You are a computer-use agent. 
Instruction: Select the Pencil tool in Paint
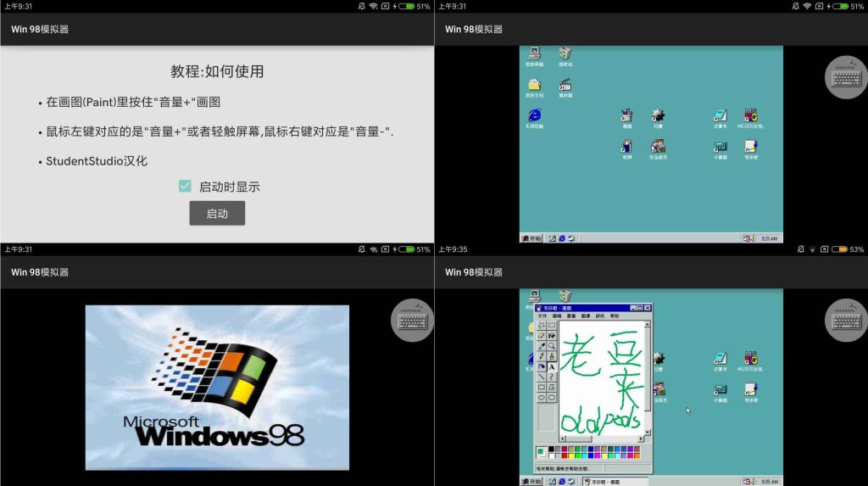(542, 355)
